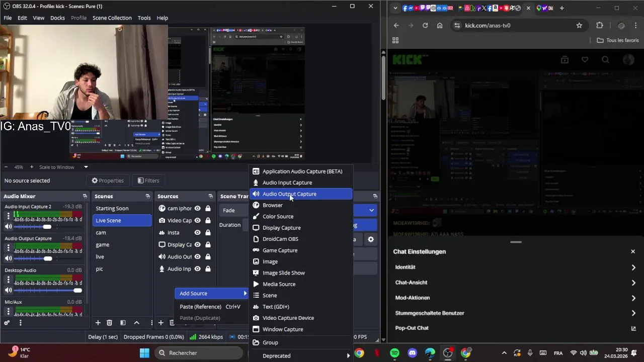Image resolution: width=644 pixels, height=362 pixels.
Task: Close the Chat Einstellungen panel
Action: click(633, 251)
